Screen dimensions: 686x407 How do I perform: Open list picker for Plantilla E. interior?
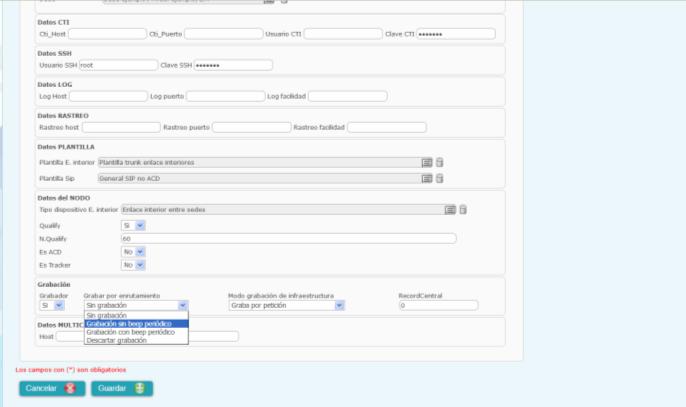(427, 163)
